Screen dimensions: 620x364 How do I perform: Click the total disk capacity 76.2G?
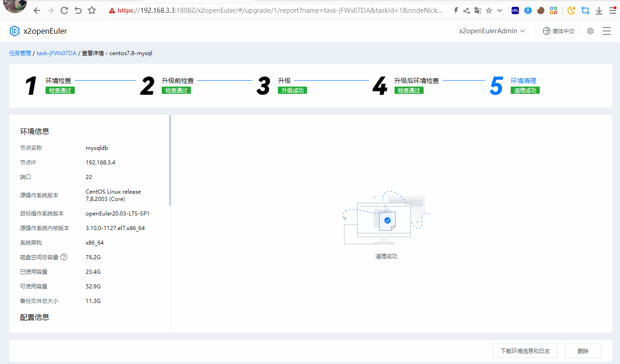pos(93,257)
